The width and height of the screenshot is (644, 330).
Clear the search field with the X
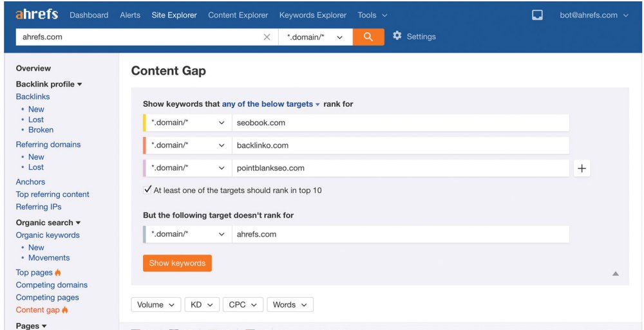pyautogui.click(x=267, y=37)
